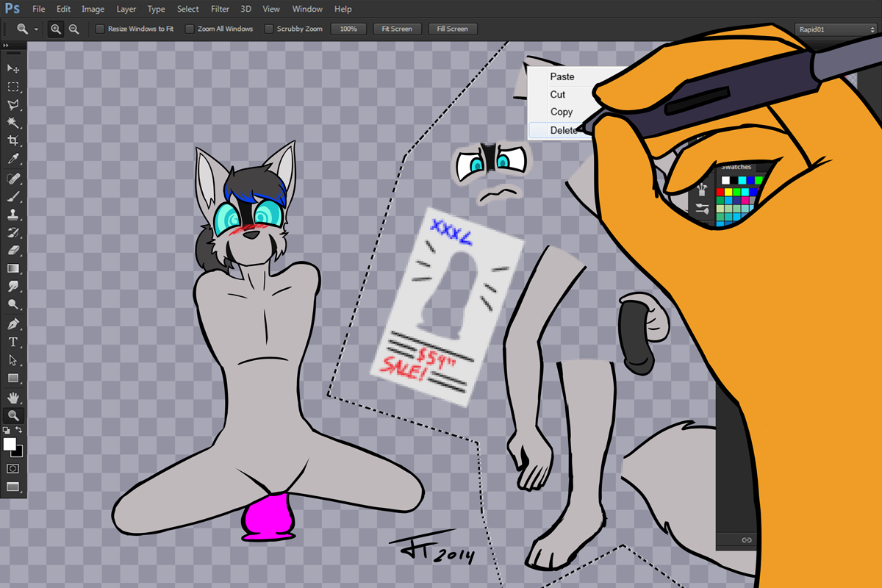Image resolution: width=882 pixels, height=588 pixels.
Task: Open the Help menu
Action: (343, 9)
